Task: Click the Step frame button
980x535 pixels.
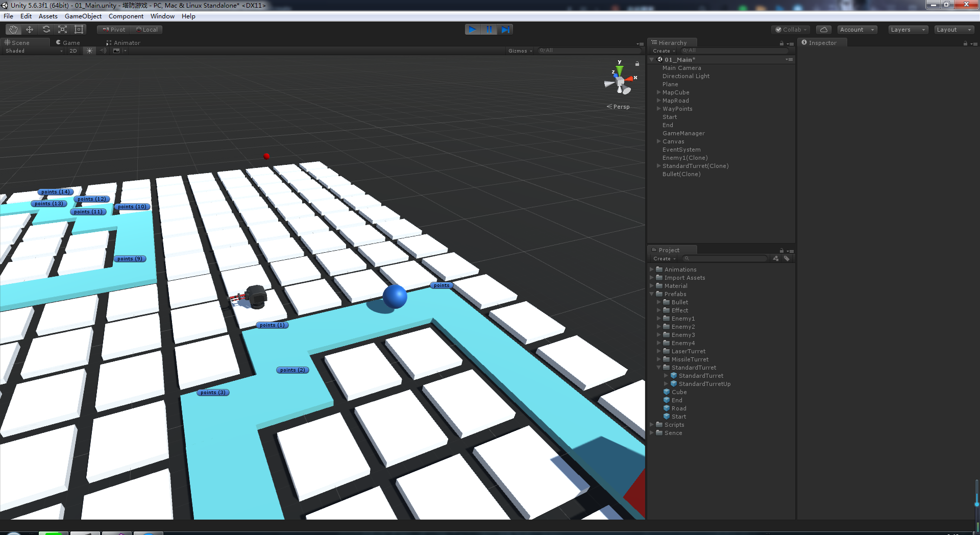Action: (505, 30)
